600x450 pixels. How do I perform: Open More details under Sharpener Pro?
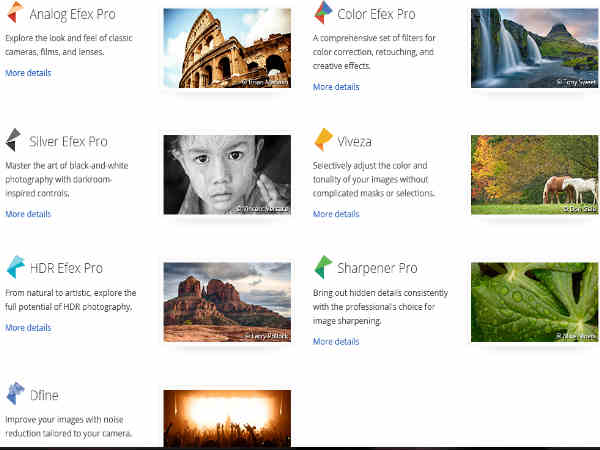(336, 341)
